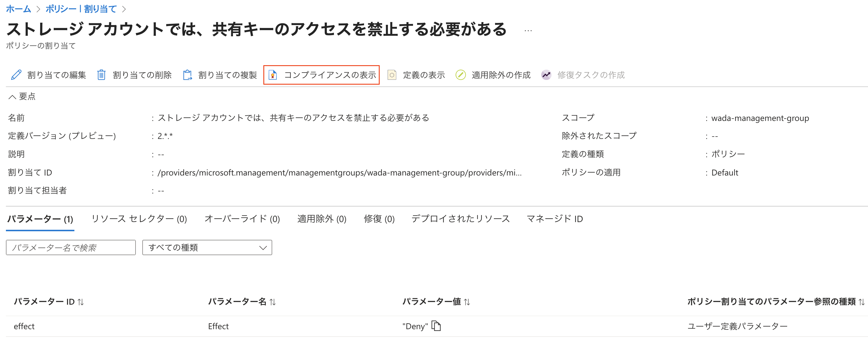Click the clipboard icon for 割り当ての複製

tap(187, 75)
